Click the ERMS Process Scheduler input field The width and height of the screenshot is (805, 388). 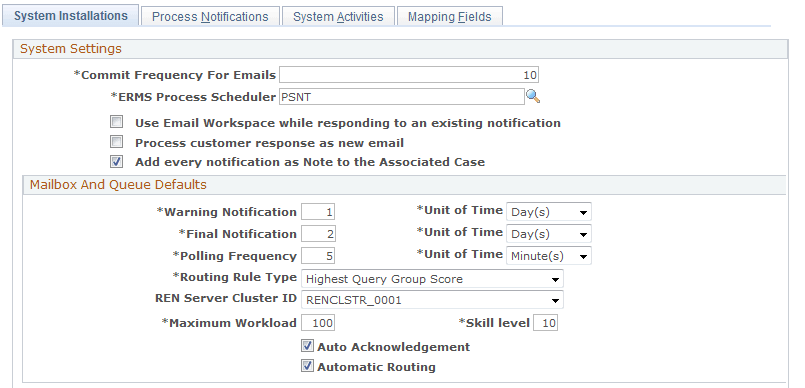tap(401, 96)
